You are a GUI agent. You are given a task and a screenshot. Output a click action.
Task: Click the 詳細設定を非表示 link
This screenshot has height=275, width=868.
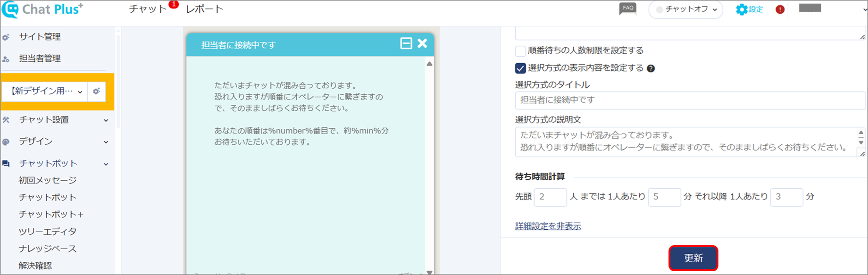(x=548, y=226)
